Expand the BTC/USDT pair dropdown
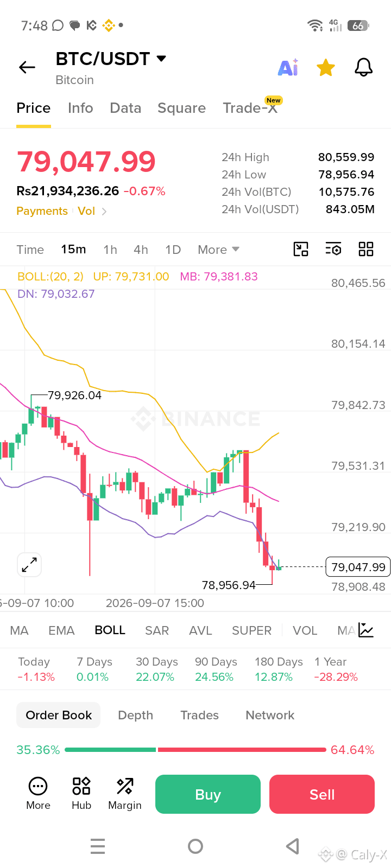The height and width of the screenshot is (868, 391). tap(161, 59)
